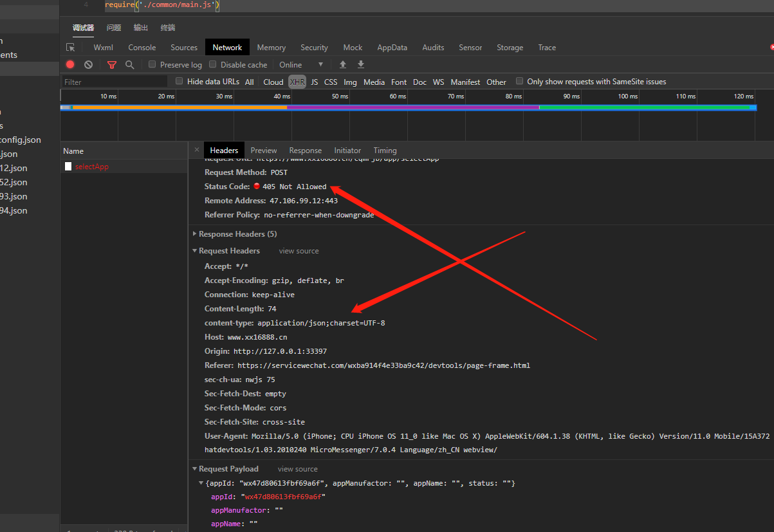Switch to the Preview detail tab
774x532 pixels.
(264, 151)
